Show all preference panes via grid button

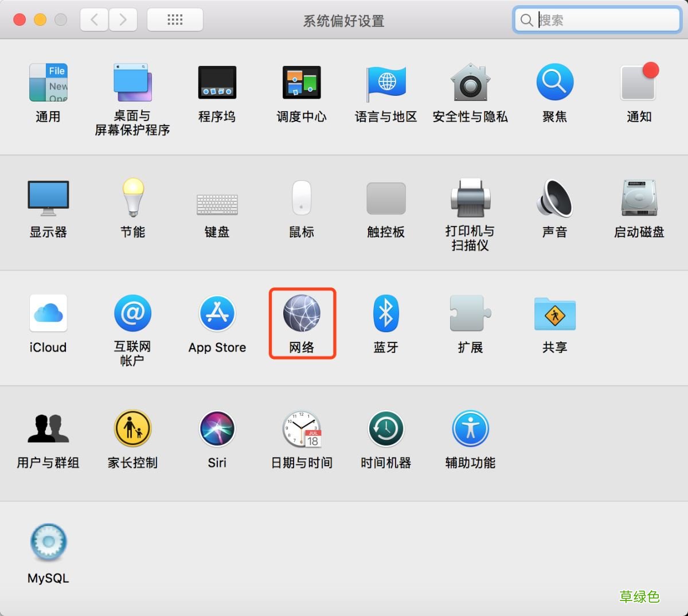click(x=175, y=19)
